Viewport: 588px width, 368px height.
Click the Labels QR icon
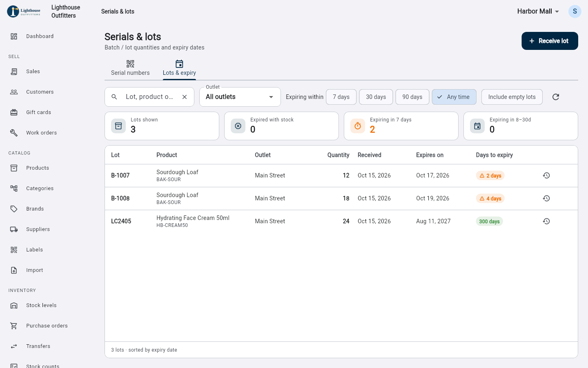[14, 250]
